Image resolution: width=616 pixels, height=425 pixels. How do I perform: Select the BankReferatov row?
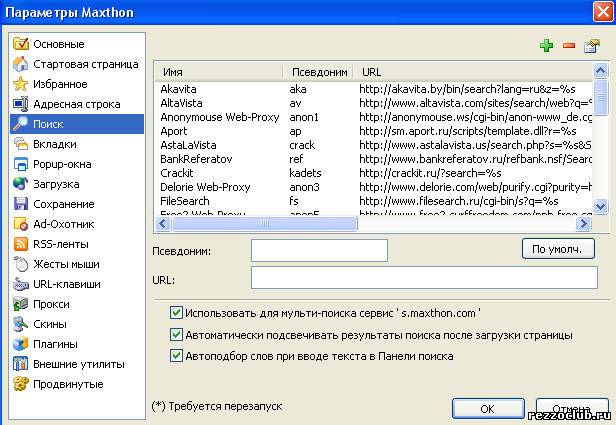click(374, 159)
